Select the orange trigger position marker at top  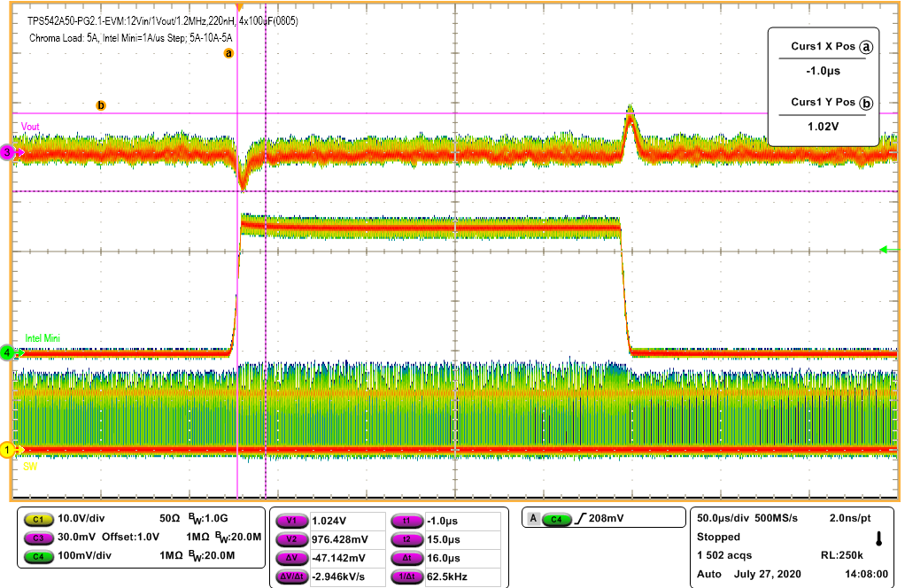point(241,7)
